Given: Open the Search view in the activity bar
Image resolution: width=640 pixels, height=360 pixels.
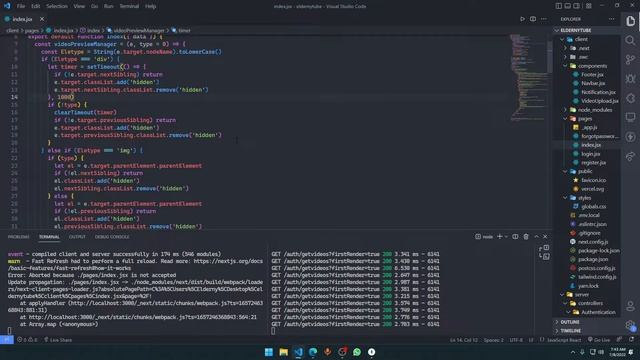Looking at the screenshot, I should tap(630, 40).
